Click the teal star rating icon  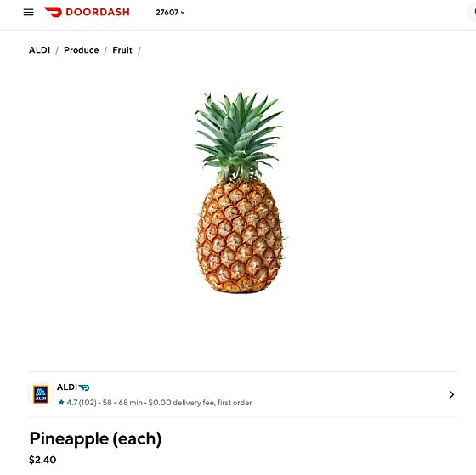61,403
